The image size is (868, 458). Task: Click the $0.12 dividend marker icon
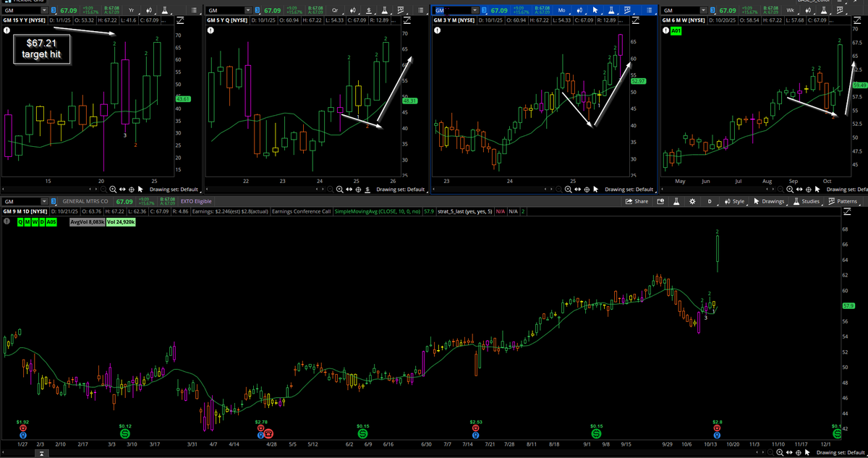point(125,433)
